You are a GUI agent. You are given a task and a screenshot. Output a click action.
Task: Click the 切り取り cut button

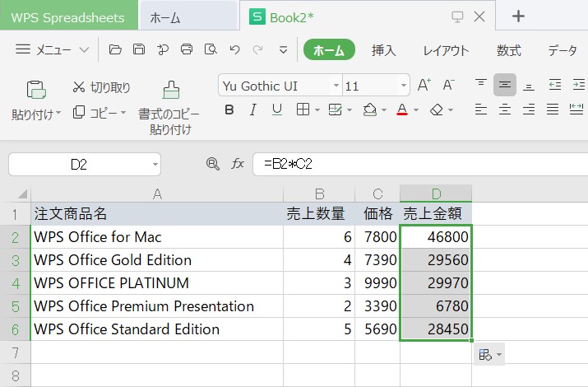coord(101,87)
